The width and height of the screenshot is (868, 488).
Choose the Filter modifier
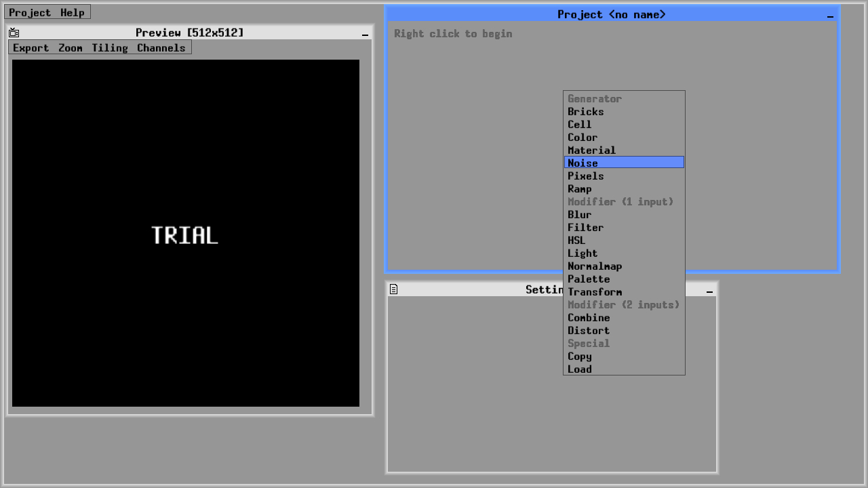tap(624, 227)
